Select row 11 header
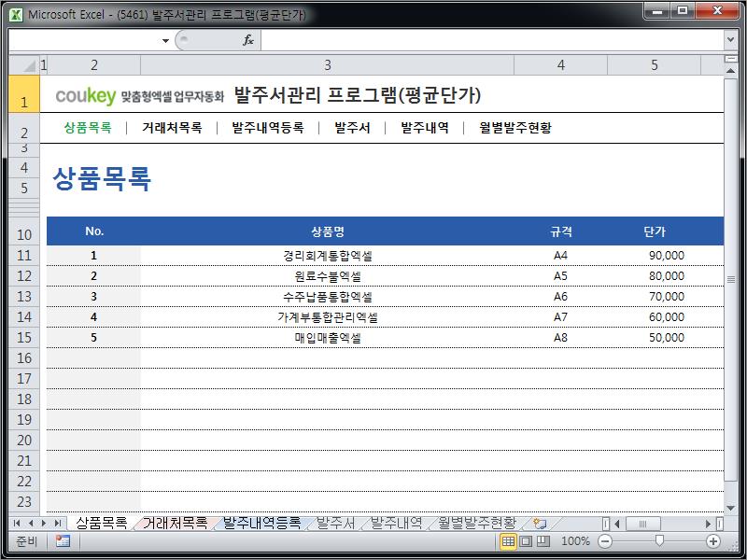Image resolution: width=747 pixels, height=560 pixels. 24,256
